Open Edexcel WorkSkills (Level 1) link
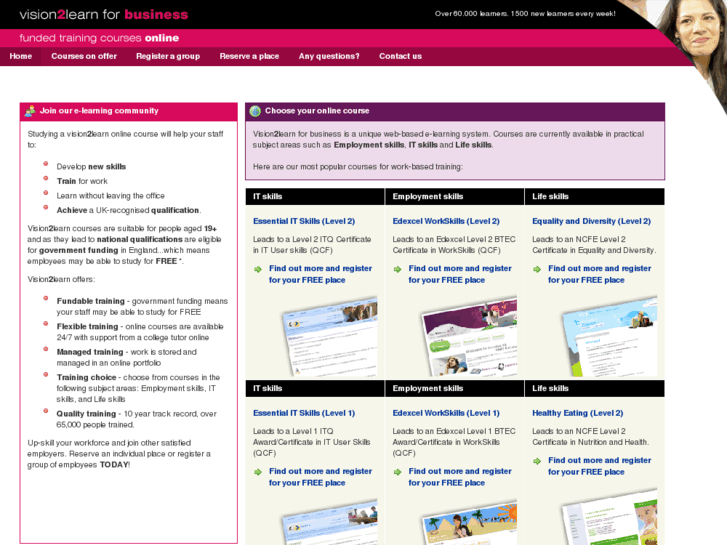 (x=446, y=413)
